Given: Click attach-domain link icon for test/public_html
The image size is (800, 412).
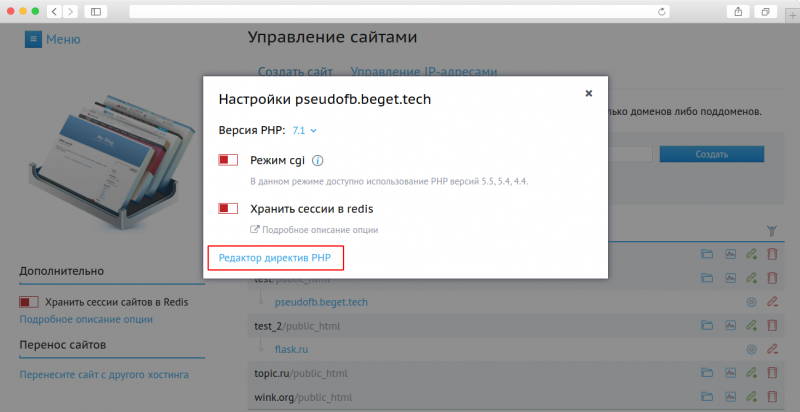Looking at the screenshot, I should pyautogui.click(x=751, y=278).
